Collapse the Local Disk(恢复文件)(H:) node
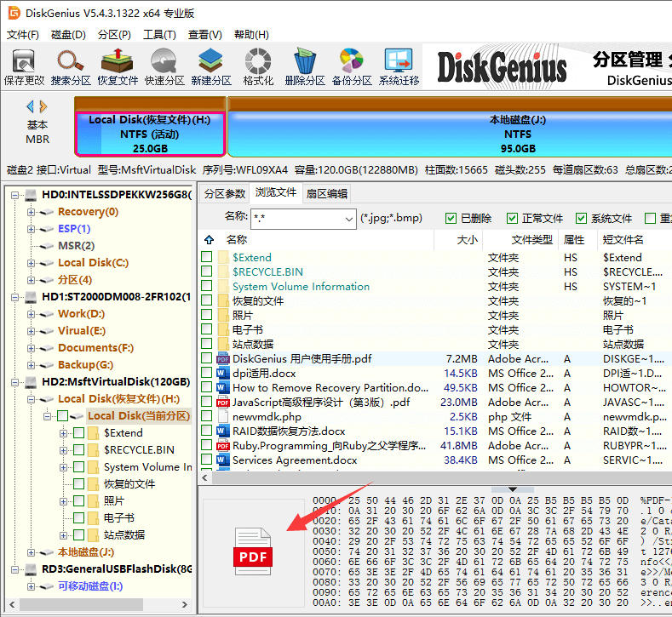Image resolution: width=672 pixels, height=617 pixels. (31, 399)
